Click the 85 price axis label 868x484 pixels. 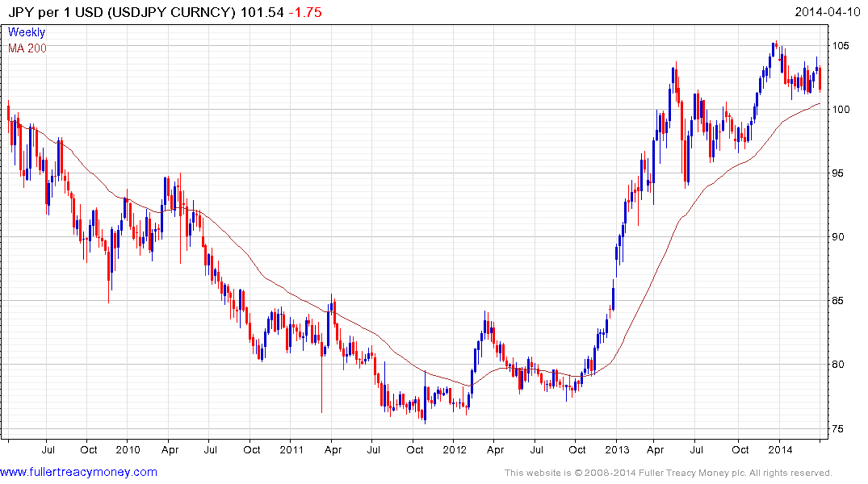838,300
